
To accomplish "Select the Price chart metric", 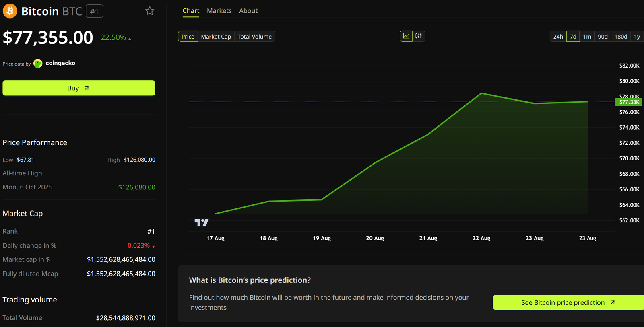I will pos(188,36).
